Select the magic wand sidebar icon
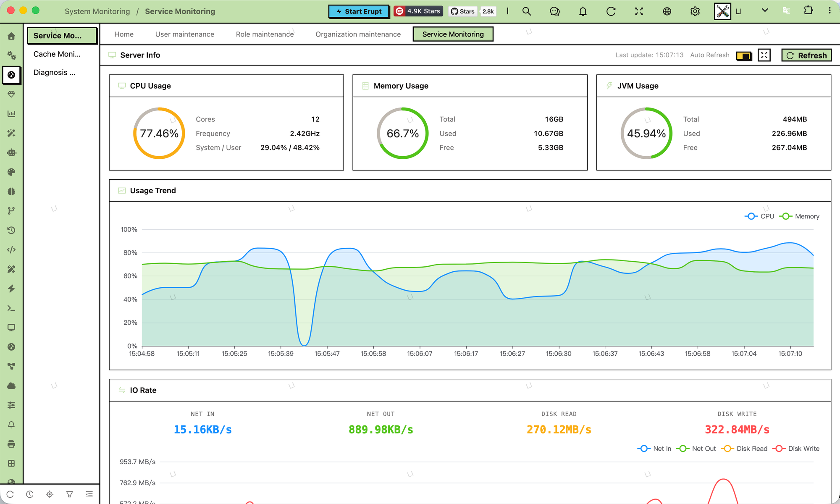The width and height of the screenshot is (840, 504). 11,133
